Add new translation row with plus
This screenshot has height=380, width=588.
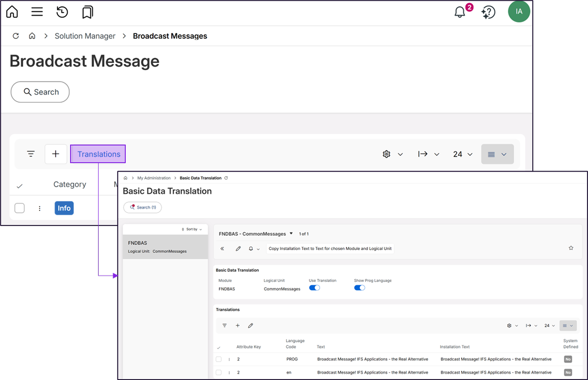(238, 325)
